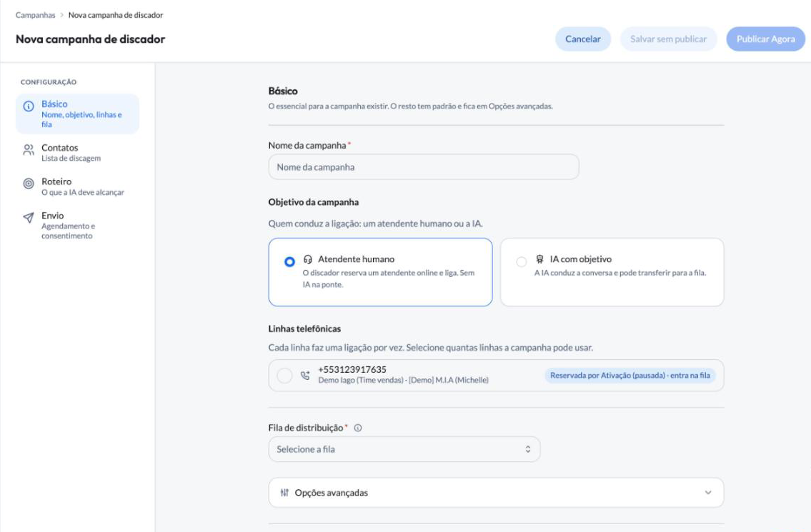Image resolution: width=811 pixels, height=532 pixels.
Task: Click the Nova campanha de discador breadcrumb text
Action: pyautogui.click(x=115, y=15)
